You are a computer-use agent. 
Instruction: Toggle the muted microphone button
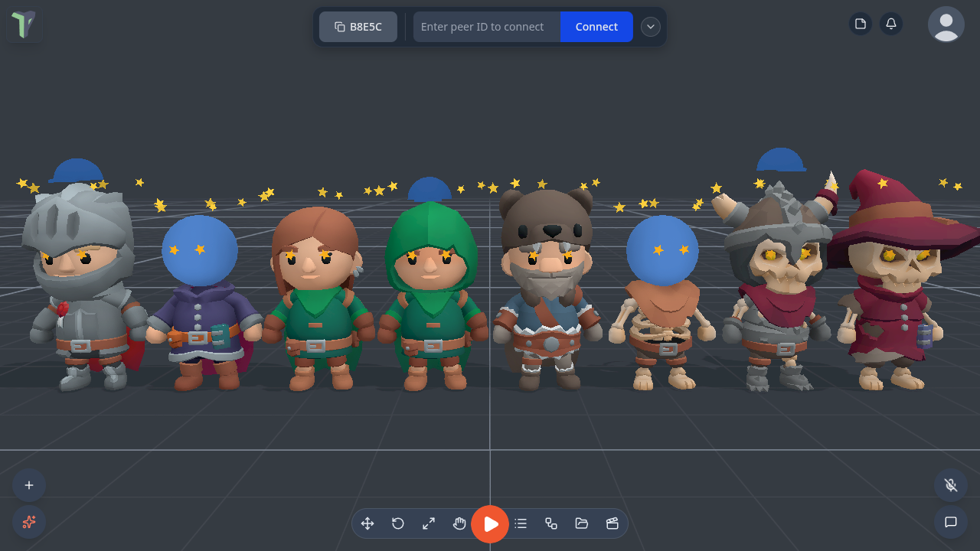951,485
